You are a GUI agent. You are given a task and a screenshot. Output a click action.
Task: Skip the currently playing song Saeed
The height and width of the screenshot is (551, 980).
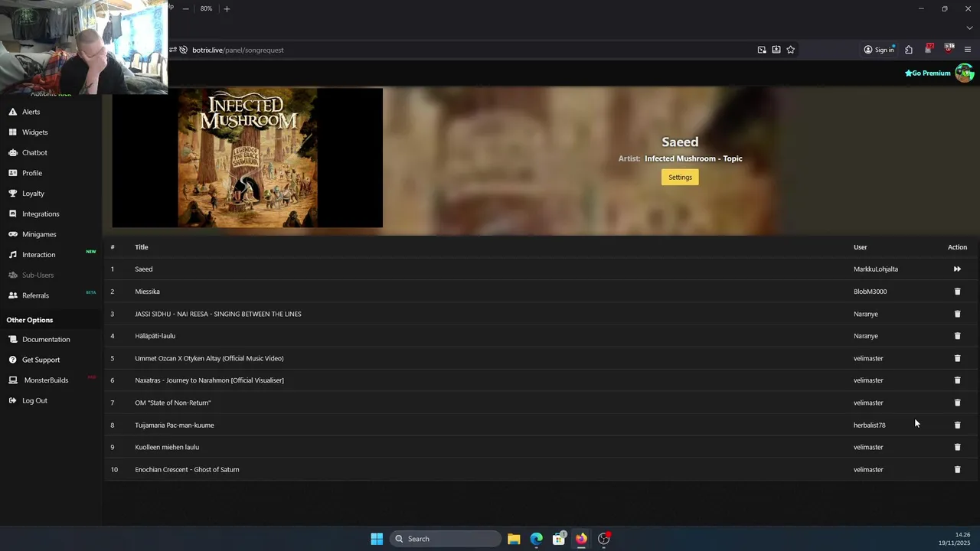click(x=957, y=269)
